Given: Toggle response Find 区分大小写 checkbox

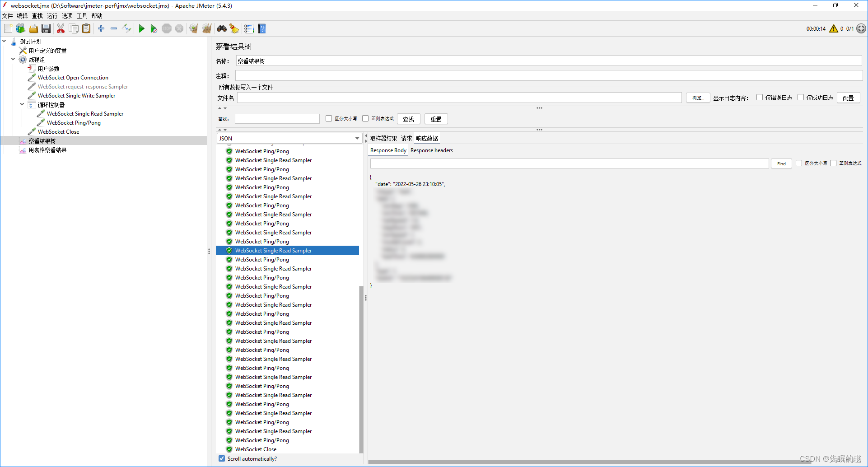Looking at the screenshot, I should [x=799, y=163].
